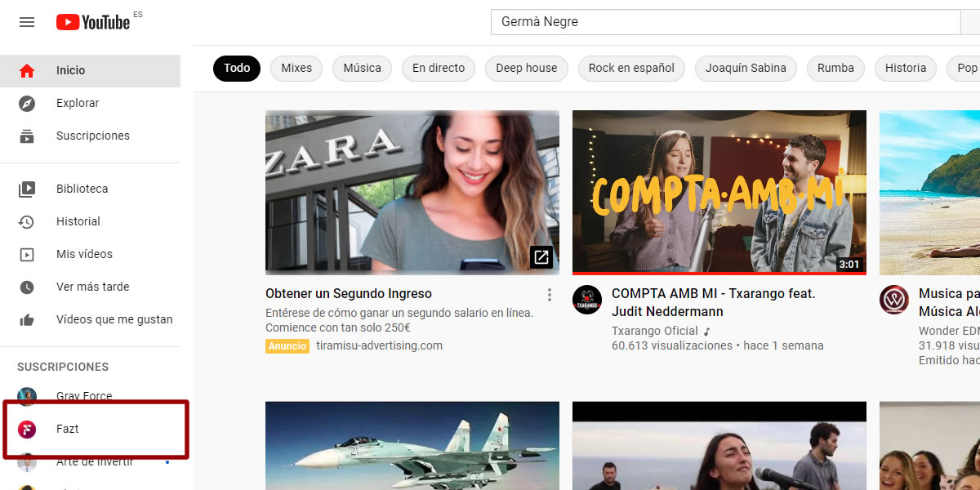Open the Zara ad thumbnail
The image size is (980, 490).
[x=412, y=193]
